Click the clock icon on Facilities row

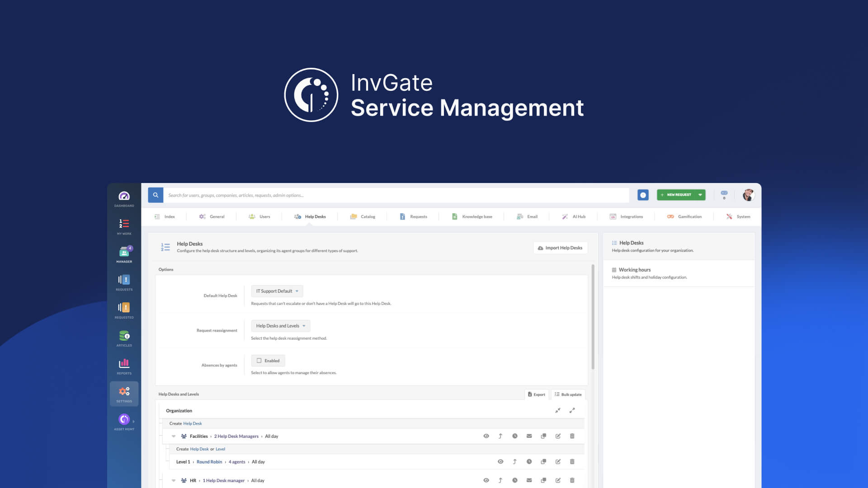(514, 436)
